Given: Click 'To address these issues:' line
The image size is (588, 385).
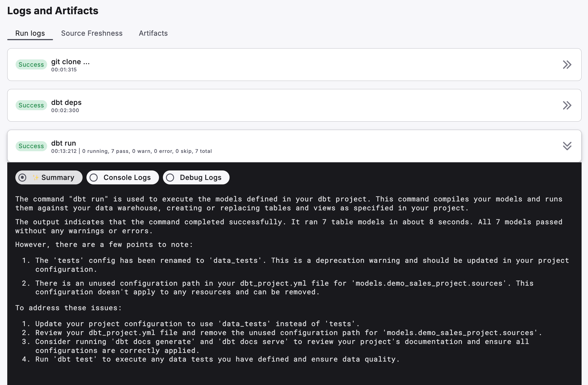Looking at the screenshot, I should pyautogui.click(x=69, y=308).
